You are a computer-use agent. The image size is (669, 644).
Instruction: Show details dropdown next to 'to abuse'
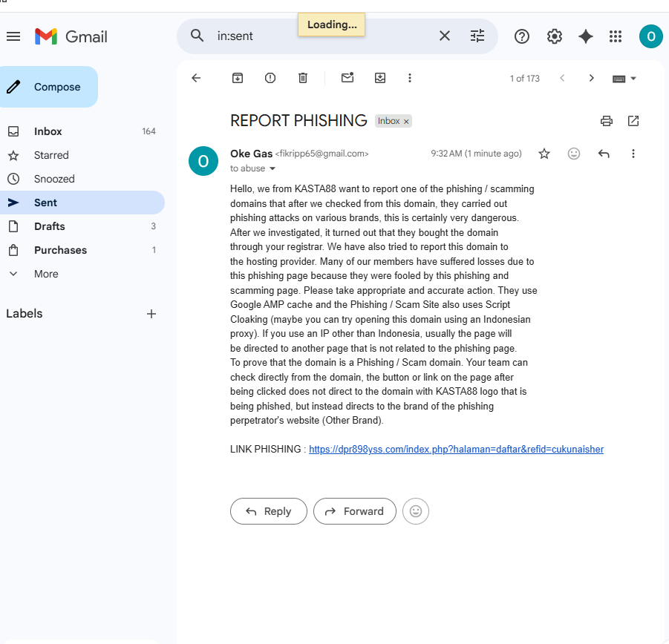click(273, 168)
